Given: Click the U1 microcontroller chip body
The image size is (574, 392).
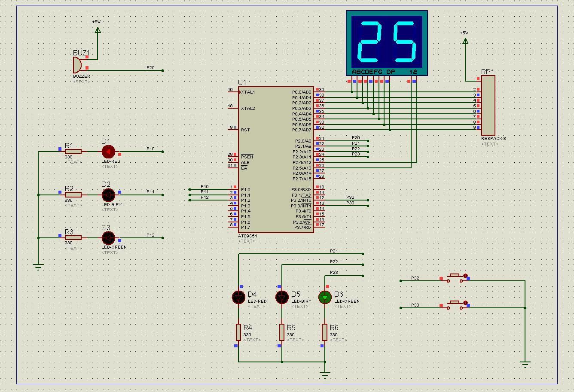Looking at the screenshot, I should [x=276, y=160].
